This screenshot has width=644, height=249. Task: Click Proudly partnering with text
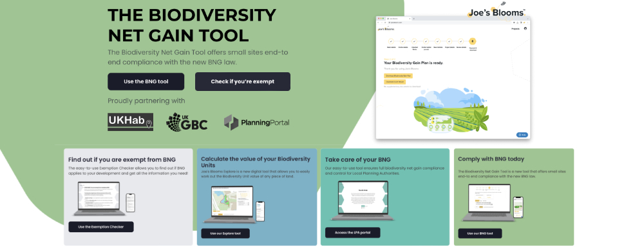pos(146,101)
